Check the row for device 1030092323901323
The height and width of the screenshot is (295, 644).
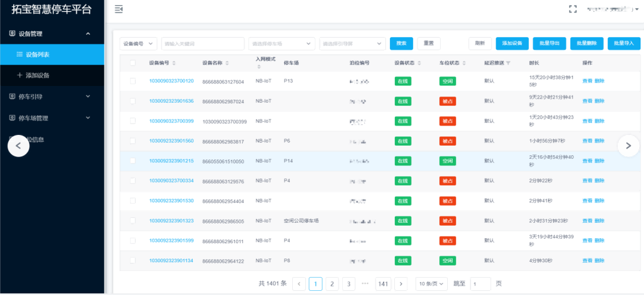pos(132,221)
